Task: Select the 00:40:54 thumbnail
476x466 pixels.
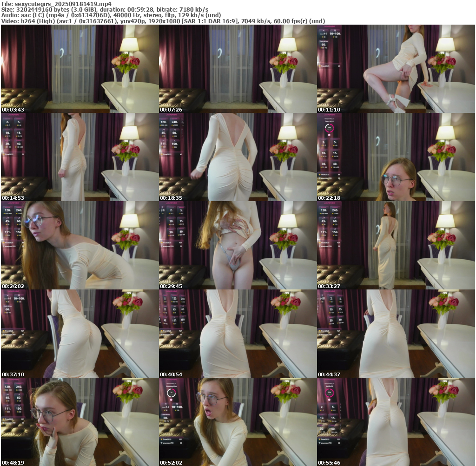Action: click(238, 334)
